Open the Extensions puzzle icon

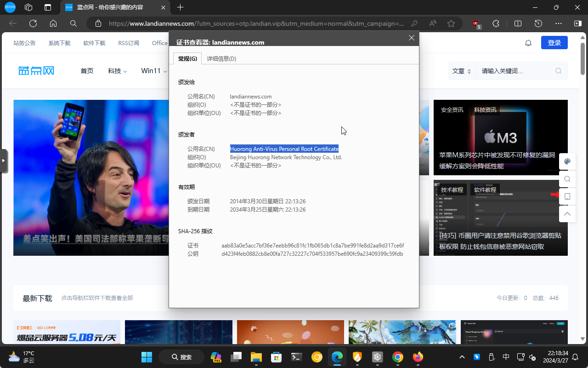[496, 23]
